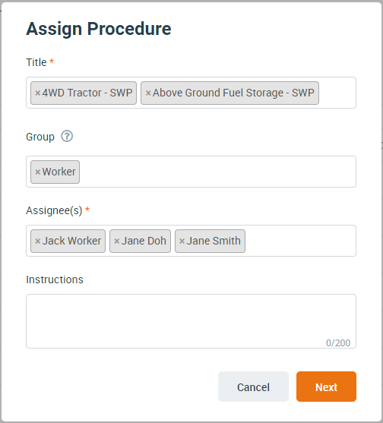Remove the Worker group tag
Image resolution: width=383 pixels, height=423 pixels.
(x=38, y=172)
